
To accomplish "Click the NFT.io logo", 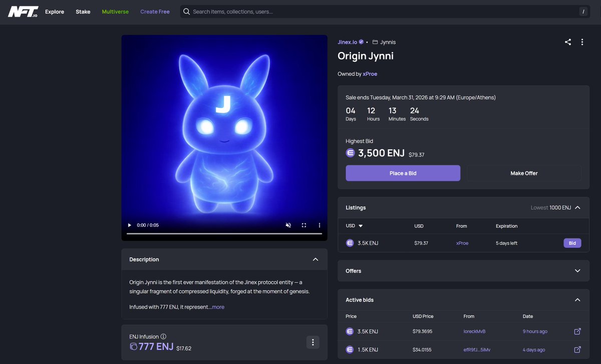I will tap(23, 11).
